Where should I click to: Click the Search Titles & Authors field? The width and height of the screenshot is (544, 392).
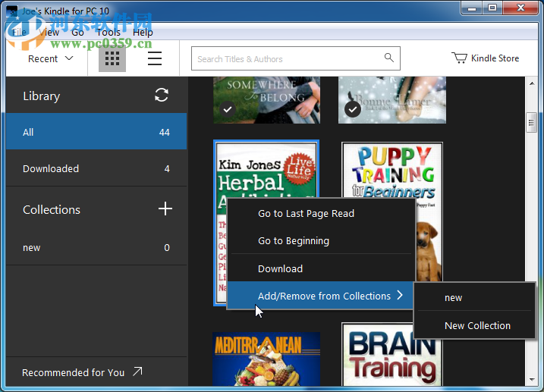(296, 58)
